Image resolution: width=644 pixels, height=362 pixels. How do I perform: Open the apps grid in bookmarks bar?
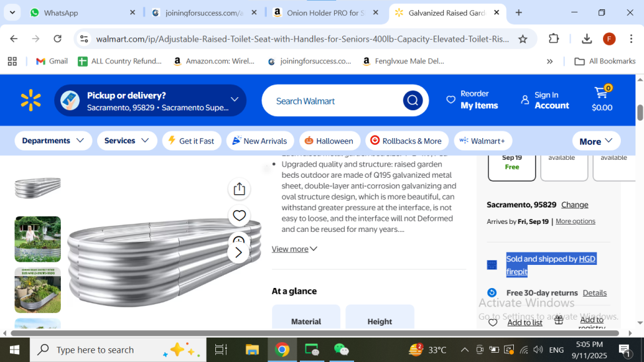pos(13,61)
